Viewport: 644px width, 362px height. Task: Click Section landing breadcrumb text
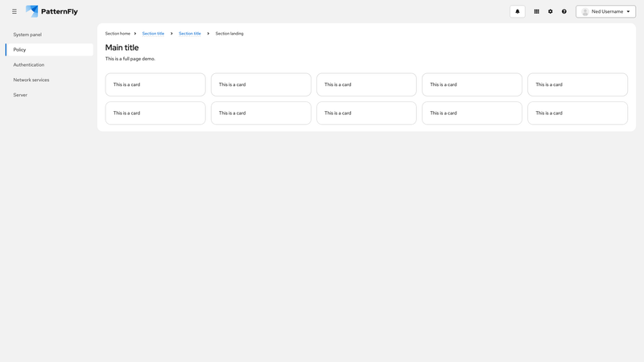click(x=229, y=34)
